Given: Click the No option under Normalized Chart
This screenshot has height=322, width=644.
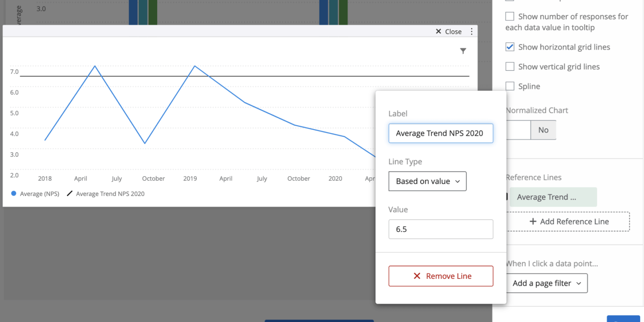Looking at the screenshot, I should point(543,130).
